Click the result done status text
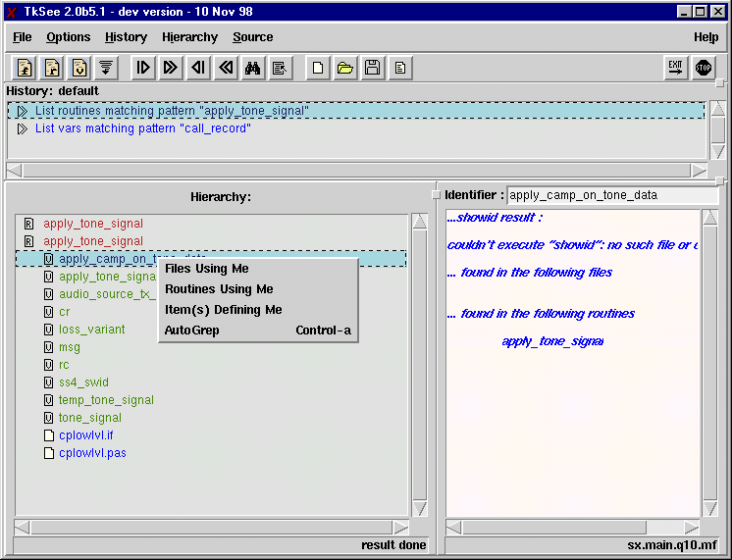Viewport: 732px width, 560px height. pyautogui.click(x=393, y=545)
